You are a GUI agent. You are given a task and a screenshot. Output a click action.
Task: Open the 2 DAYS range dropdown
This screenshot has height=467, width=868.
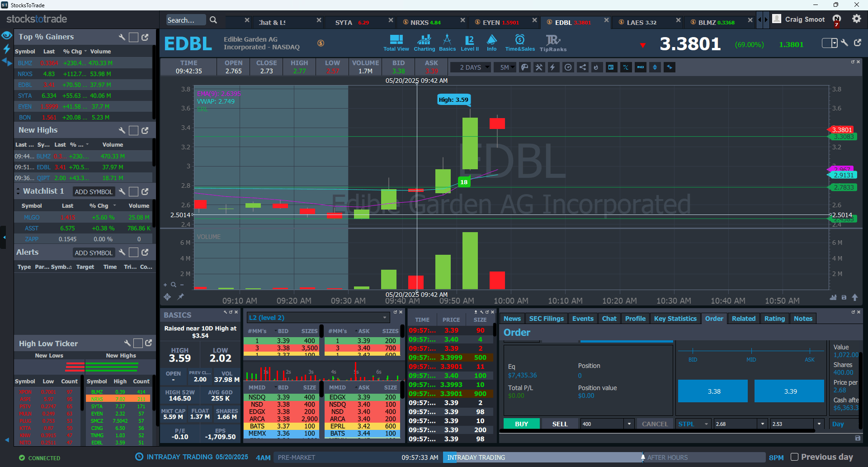click(470, 67)
